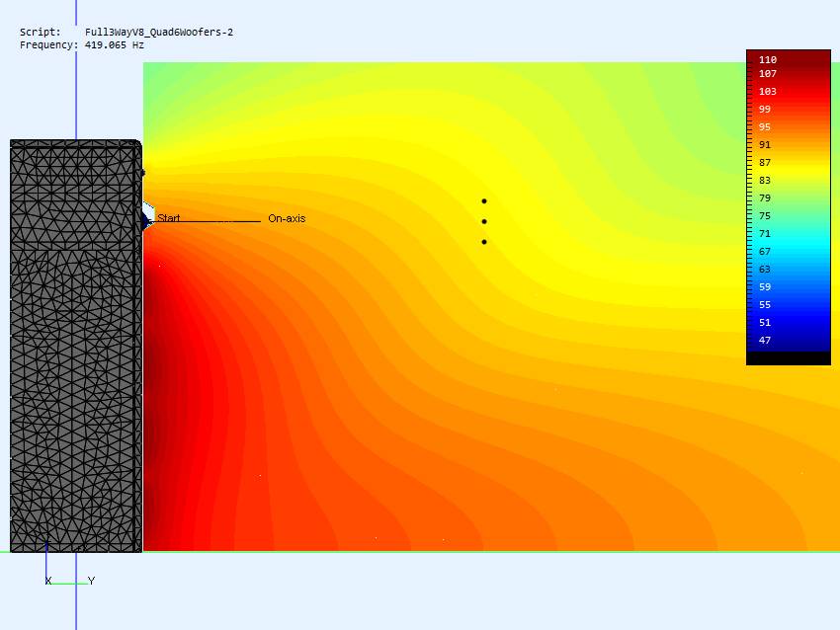Click the 103 value on the color legend
Screen dimensions: 840x630
[768, 91]
